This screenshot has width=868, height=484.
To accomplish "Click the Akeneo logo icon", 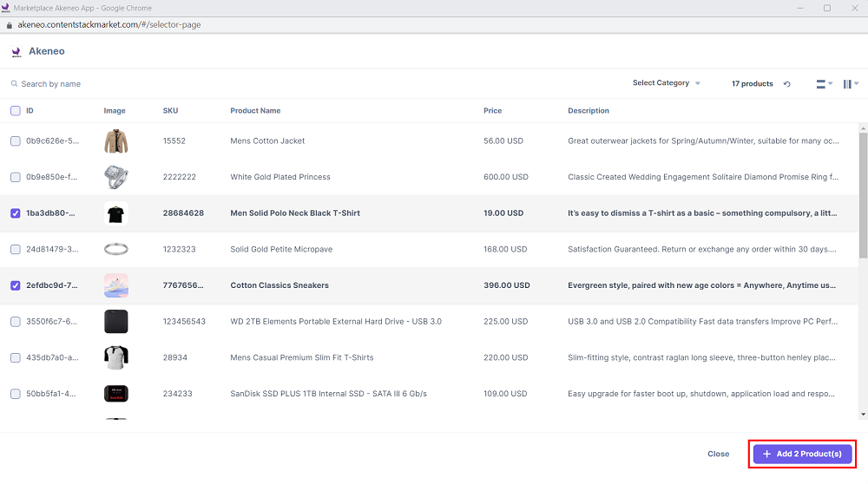I will [x=16, y=52].
